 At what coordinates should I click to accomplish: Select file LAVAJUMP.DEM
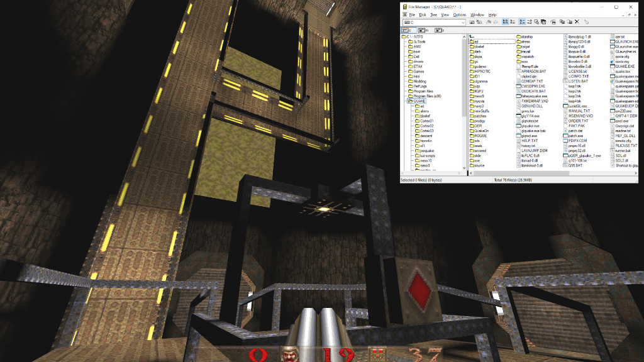point(532,151)
